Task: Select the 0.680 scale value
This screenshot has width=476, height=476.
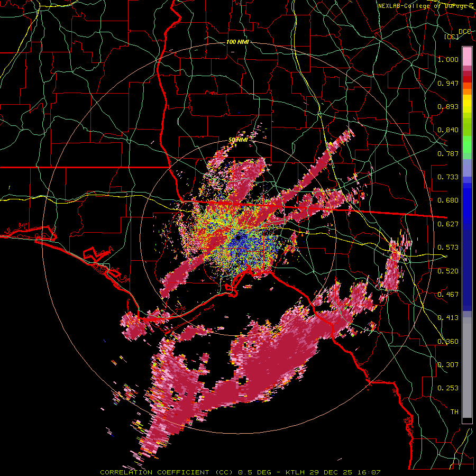Action: click(x=448, y=200)
